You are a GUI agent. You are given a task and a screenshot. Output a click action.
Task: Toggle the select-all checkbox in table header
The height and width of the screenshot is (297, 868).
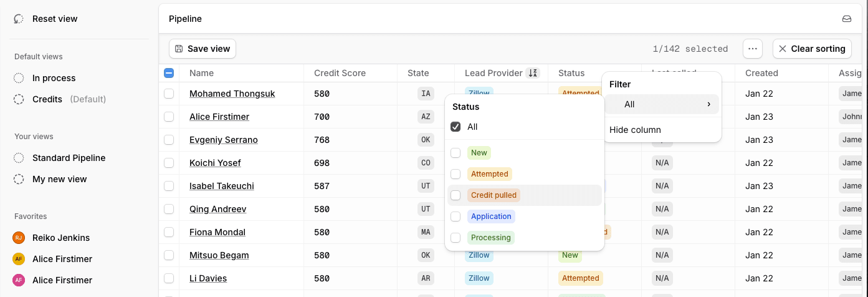click(169, 73)
